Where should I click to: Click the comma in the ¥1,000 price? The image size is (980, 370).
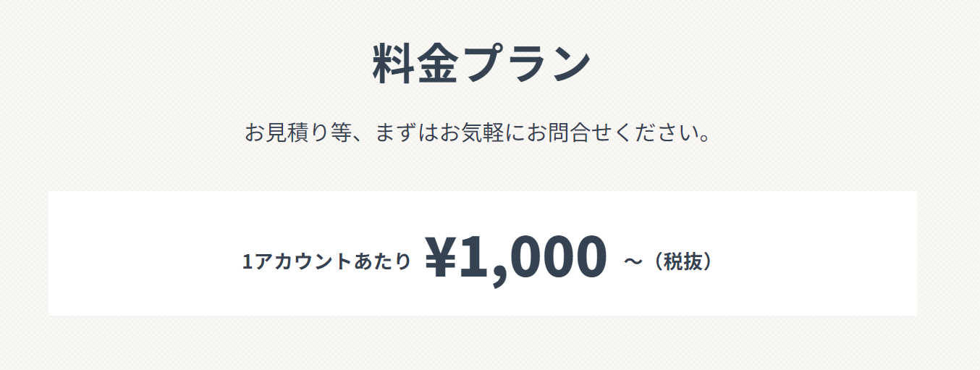coord(497,275)
